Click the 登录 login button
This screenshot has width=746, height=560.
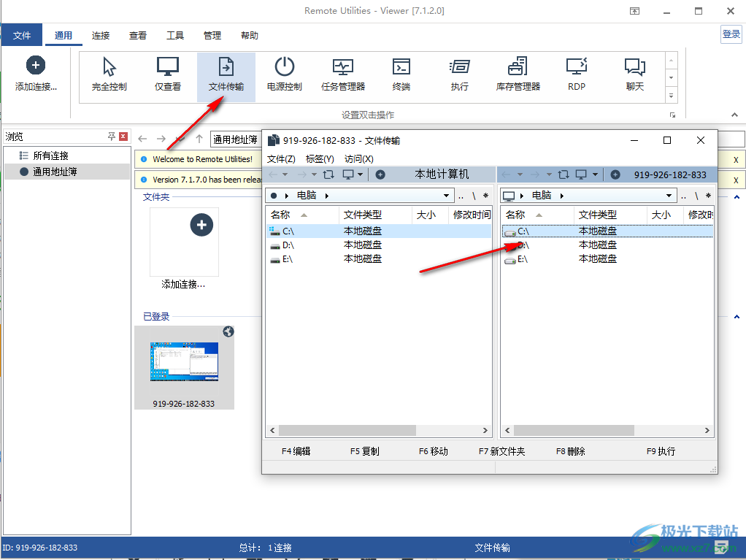tap(731, 34)
